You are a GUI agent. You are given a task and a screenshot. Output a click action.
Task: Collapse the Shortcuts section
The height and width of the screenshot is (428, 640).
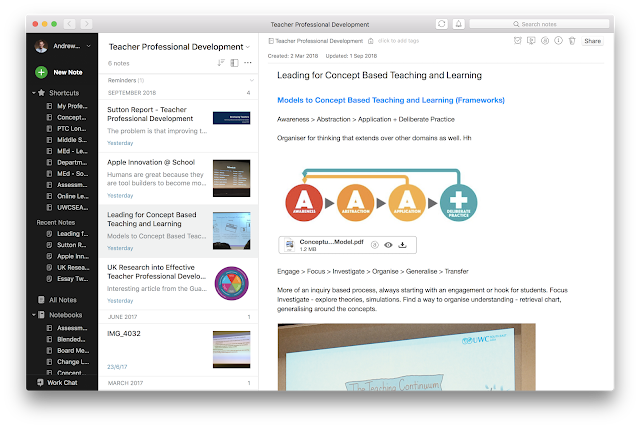point(33,93)
